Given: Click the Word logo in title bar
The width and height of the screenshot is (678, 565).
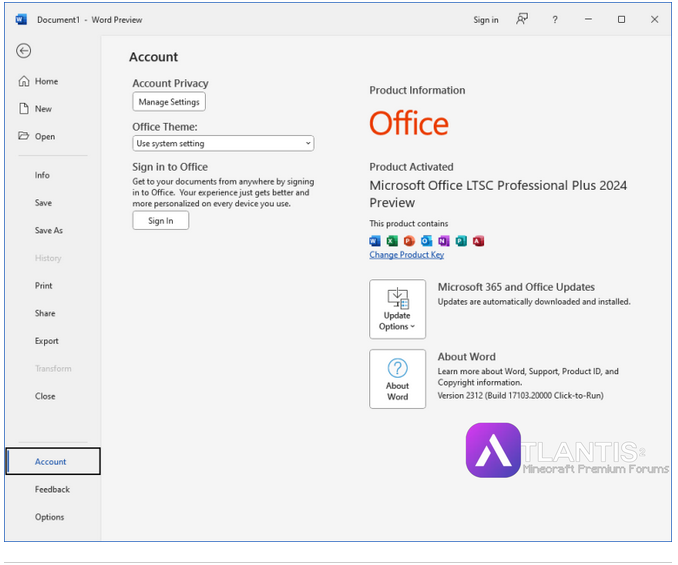Looking at the screenshot, I should point(21,19).
